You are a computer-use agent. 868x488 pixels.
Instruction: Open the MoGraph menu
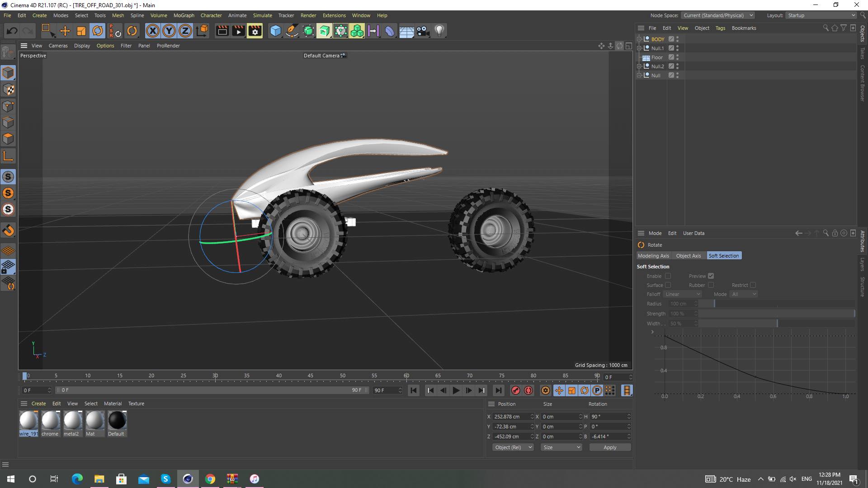pos(184,15)
